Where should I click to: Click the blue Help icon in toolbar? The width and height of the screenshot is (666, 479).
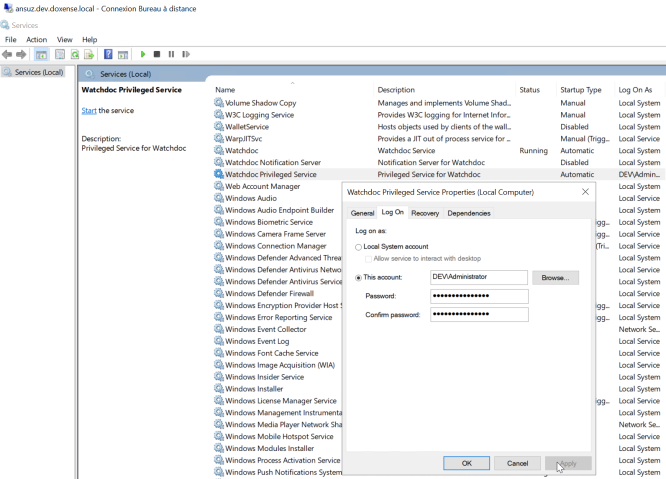(x=108, y=54)
